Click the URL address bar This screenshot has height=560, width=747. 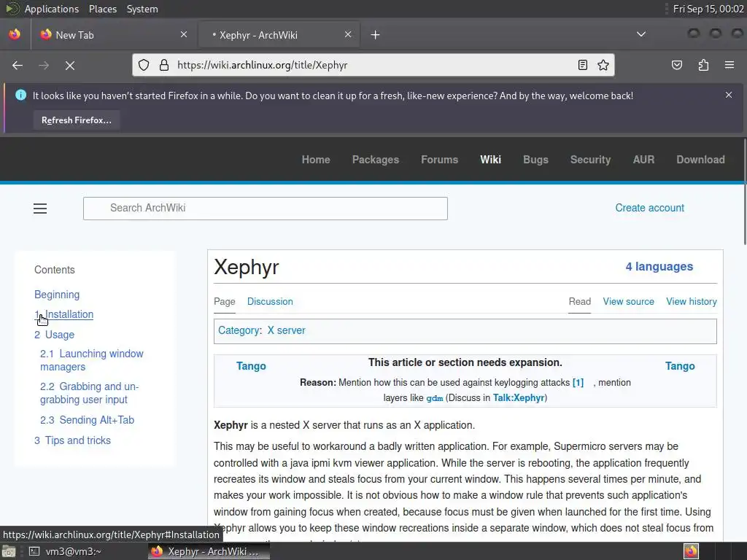click(373, 65)
